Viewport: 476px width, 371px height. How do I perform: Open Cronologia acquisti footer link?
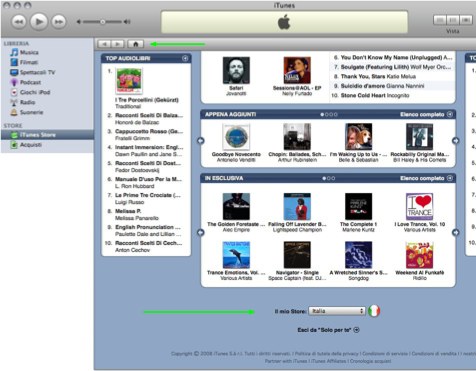pos(370,361)
